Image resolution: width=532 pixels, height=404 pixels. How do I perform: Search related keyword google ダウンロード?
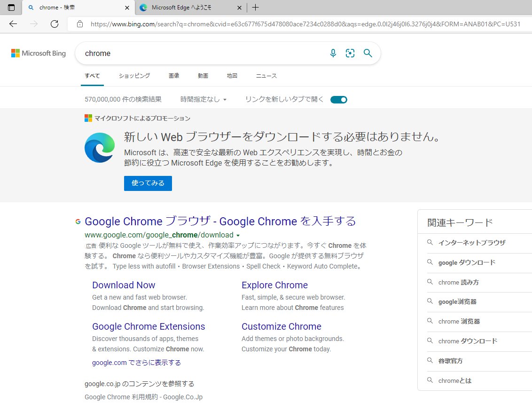tap(467, 262)
